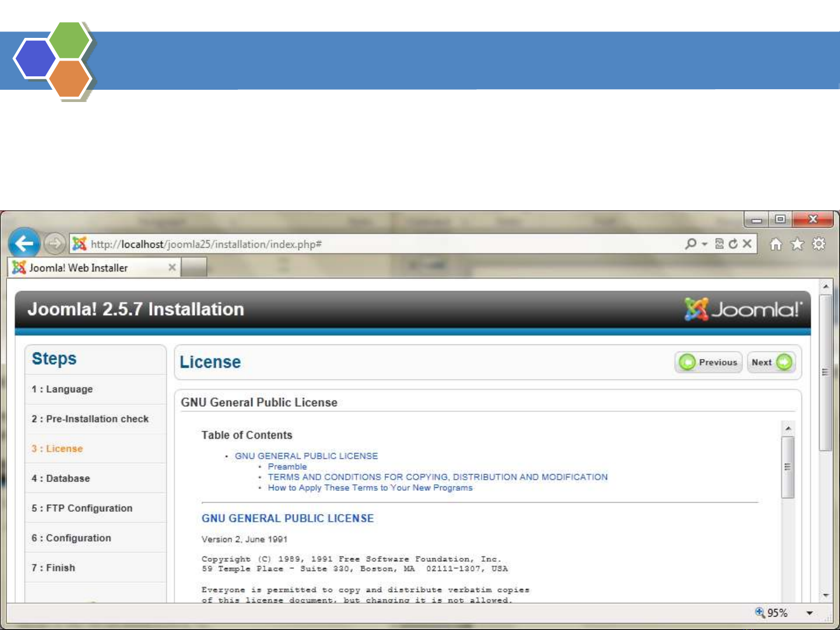Image resolution: width=840 pixels, height=630 pixels.
Task: Select the Joomla! Web Installer tab
Action: pyautogui.click(x=94, y=268)
